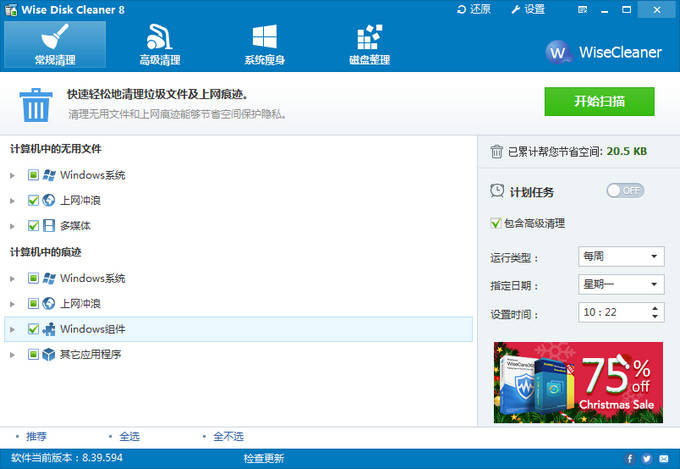The image size is (680, 469).
Task: Click the 计算机中的无用文件 heading
Action: [x=56, y=149]
